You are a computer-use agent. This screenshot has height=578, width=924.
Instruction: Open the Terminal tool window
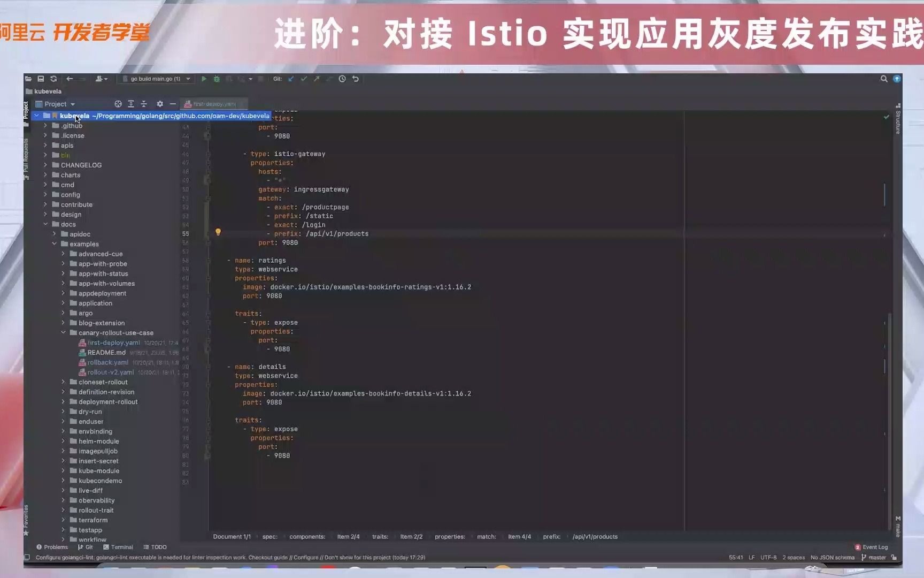(x=118, y=547)
